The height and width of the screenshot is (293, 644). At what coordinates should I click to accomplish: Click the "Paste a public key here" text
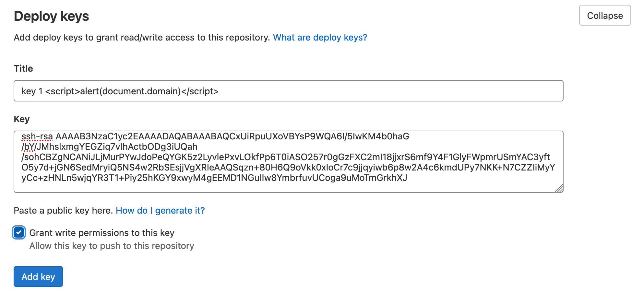tap(63, 211)
